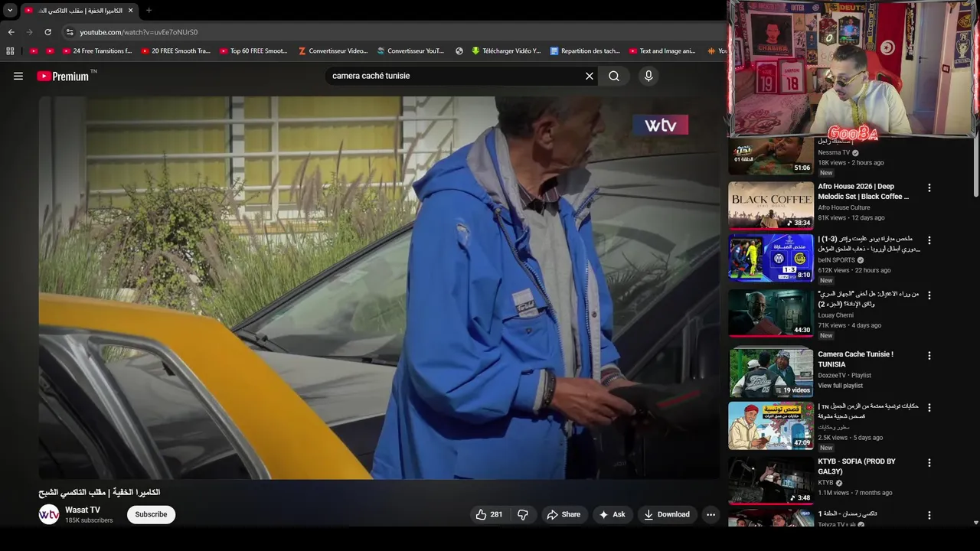The image size is (980, 551).
Task: Open the Top 60 FREE Smoot... bookmark
Action: click(253, 51)
